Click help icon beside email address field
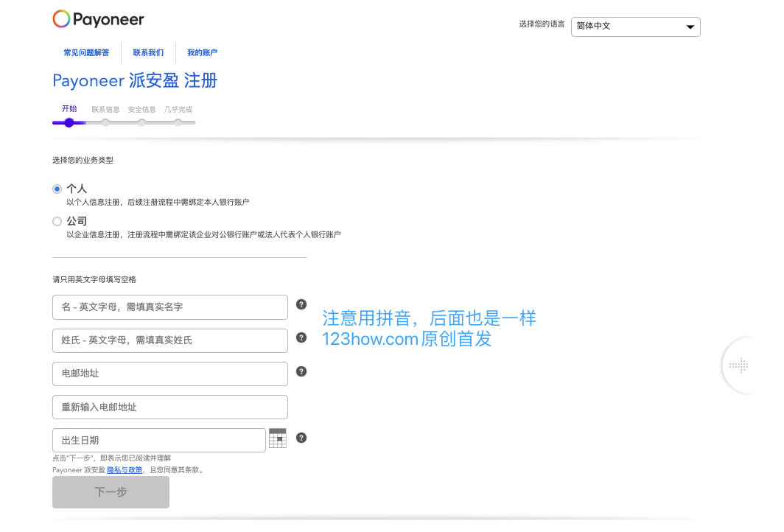Image resolution: width=784 pixels, height=532 pixels. click(301, 371)
